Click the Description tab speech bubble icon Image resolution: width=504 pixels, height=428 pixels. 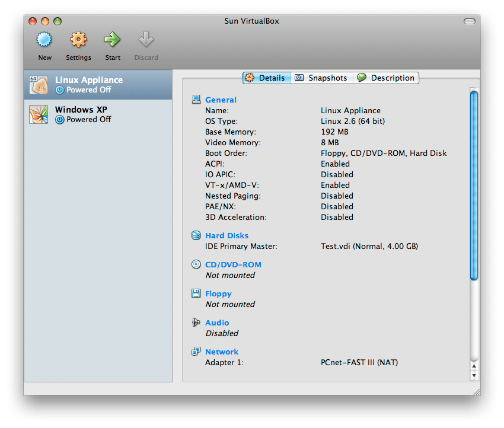click(x=362, y=78)
